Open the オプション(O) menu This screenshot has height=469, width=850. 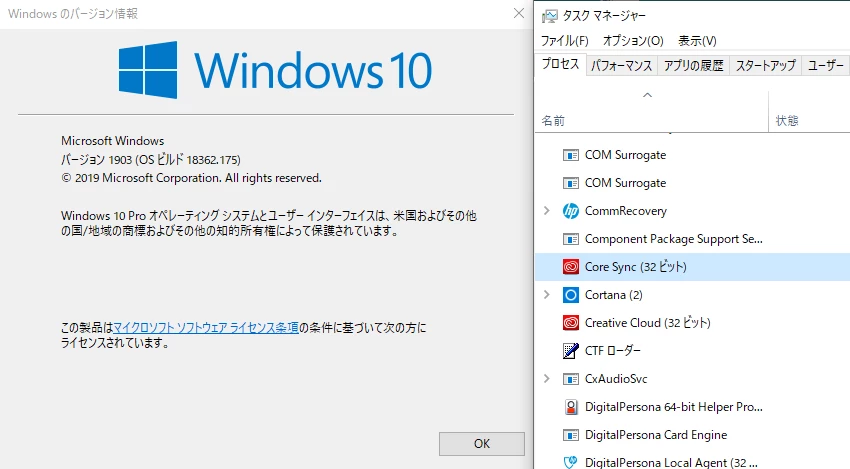[633, 41]
